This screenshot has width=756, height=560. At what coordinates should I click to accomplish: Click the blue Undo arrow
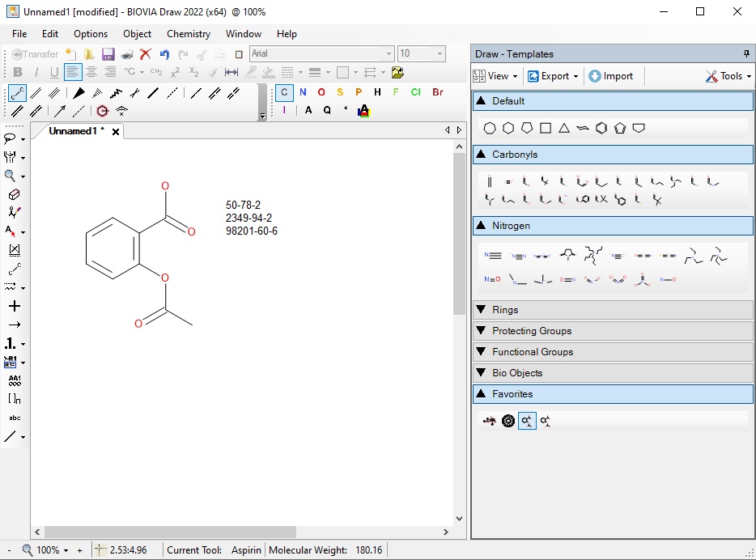click(164, 54)
